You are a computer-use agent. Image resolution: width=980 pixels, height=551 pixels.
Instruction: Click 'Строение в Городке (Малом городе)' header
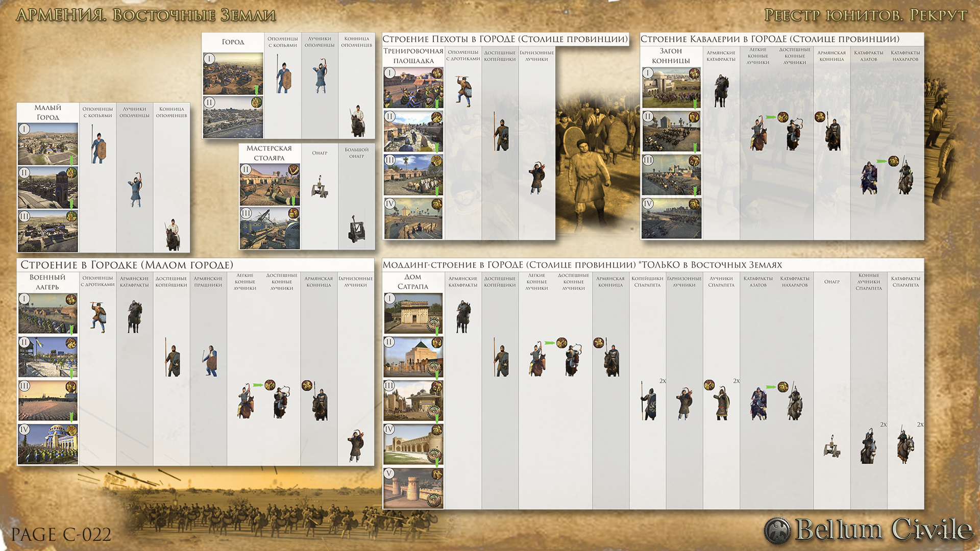pos(127,265)
